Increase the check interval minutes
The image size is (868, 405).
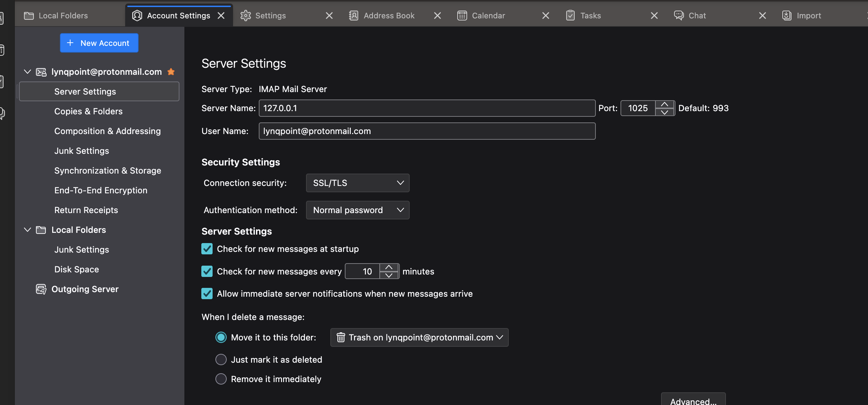point(389,267)
